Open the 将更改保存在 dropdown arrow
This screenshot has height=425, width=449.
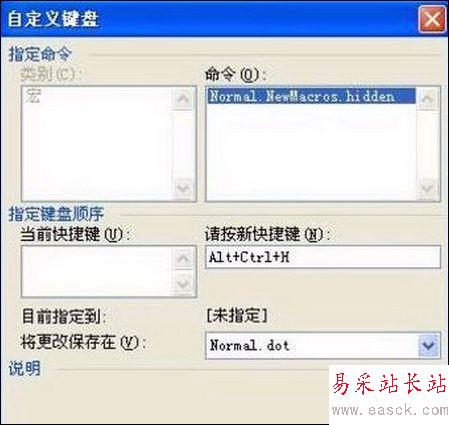tap(428, 345)
